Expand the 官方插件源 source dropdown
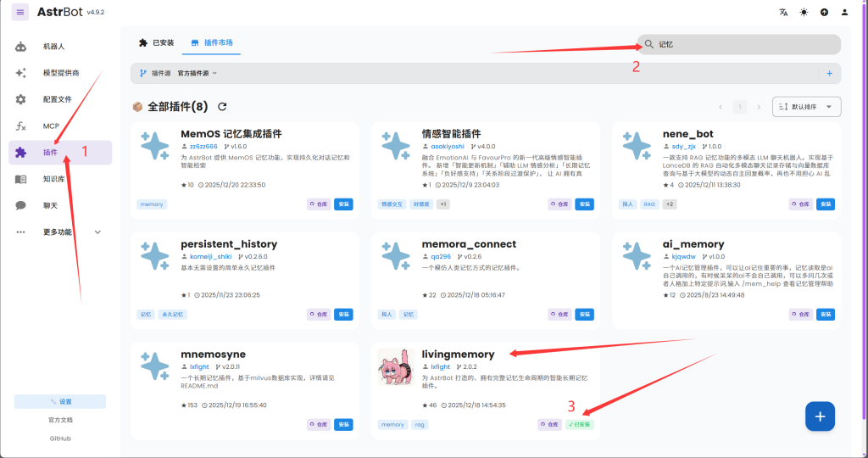 pyautogui.click(x=197, y=74)
